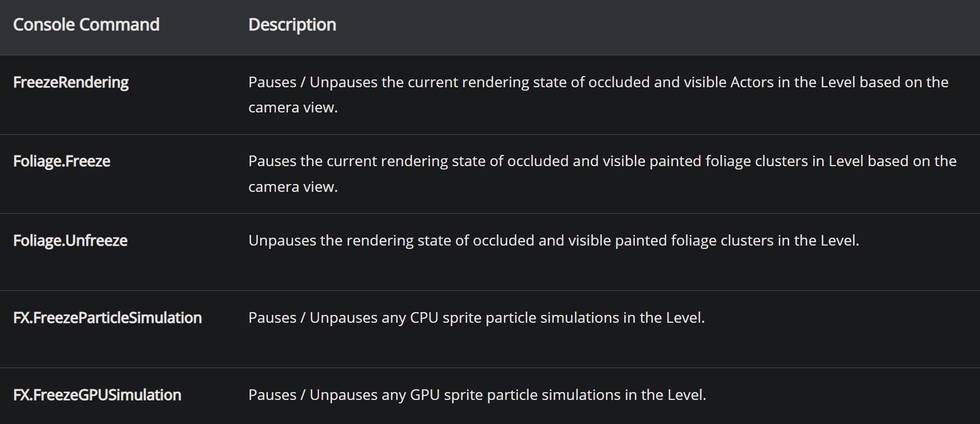Click the Foliage.Freeze description about painted foliage
Image resolution: width=980 pixels, height=424 pixels.
[x=602, y=174]
